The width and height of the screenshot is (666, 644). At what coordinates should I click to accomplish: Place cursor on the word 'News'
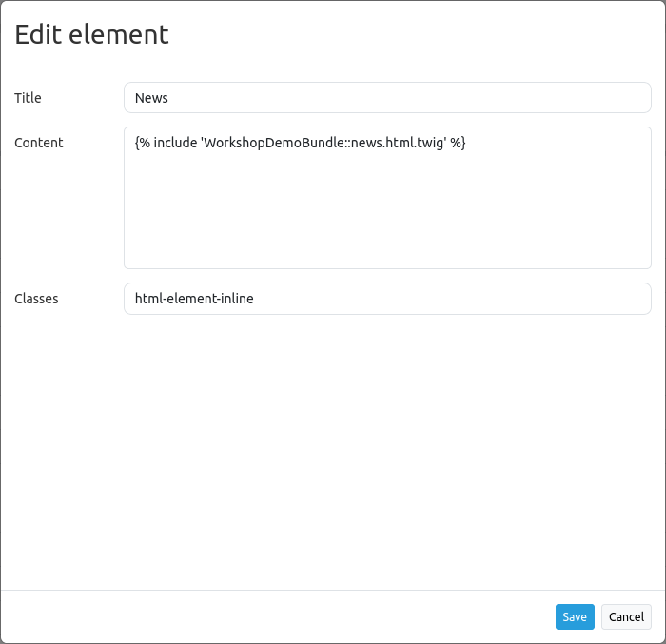[151, 98]
